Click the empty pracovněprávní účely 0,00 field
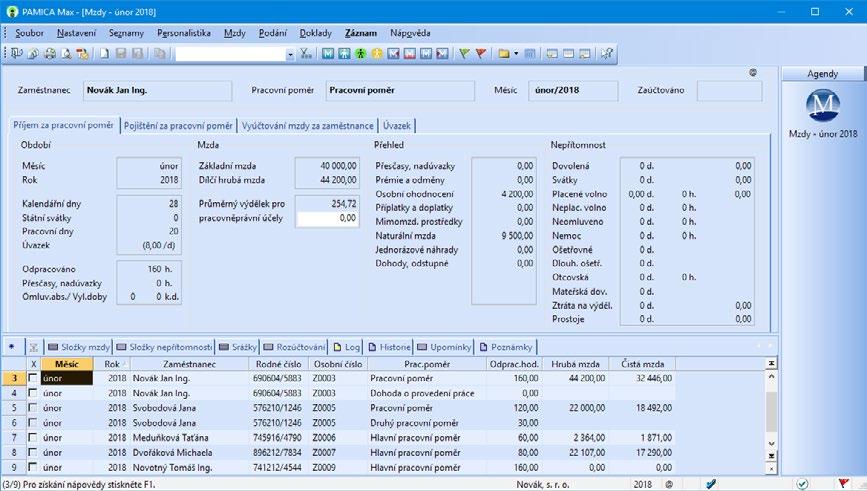Viewport: 867px width, 491px height. click(327, 218)
